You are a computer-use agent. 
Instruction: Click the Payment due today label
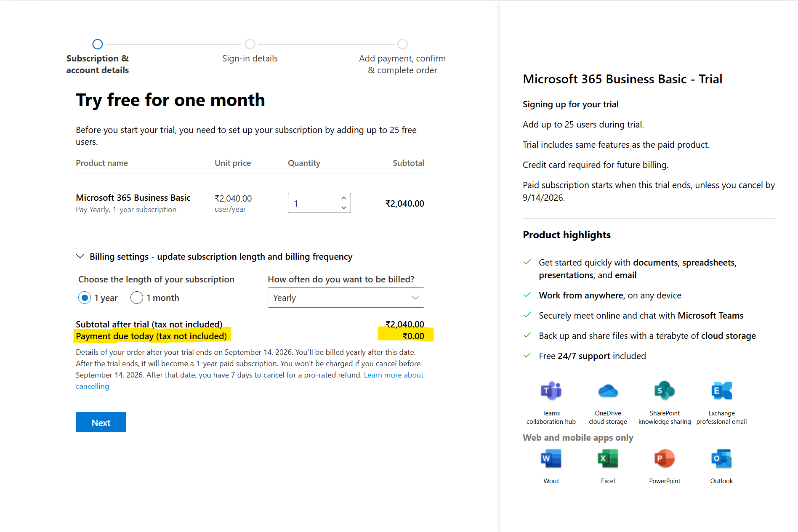pos(151,336)
